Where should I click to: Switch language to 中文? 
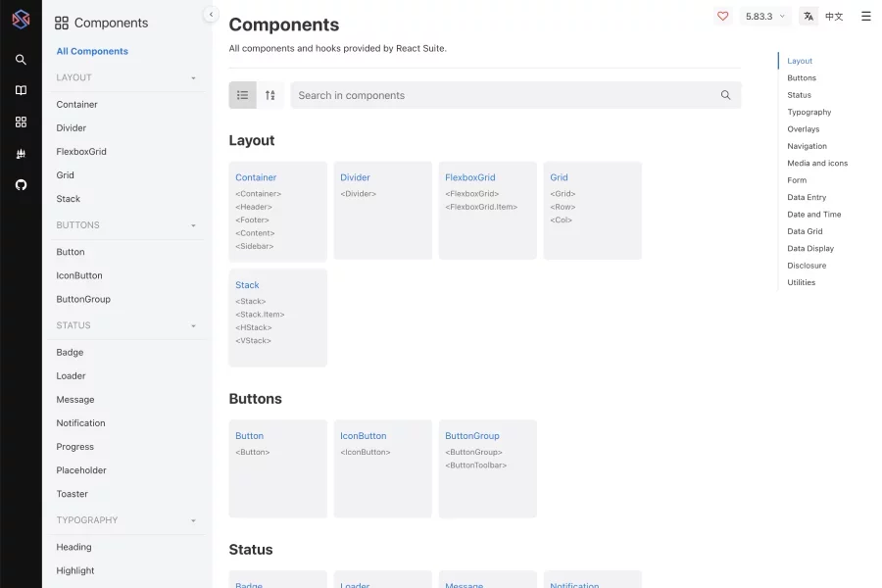[834, 17]
